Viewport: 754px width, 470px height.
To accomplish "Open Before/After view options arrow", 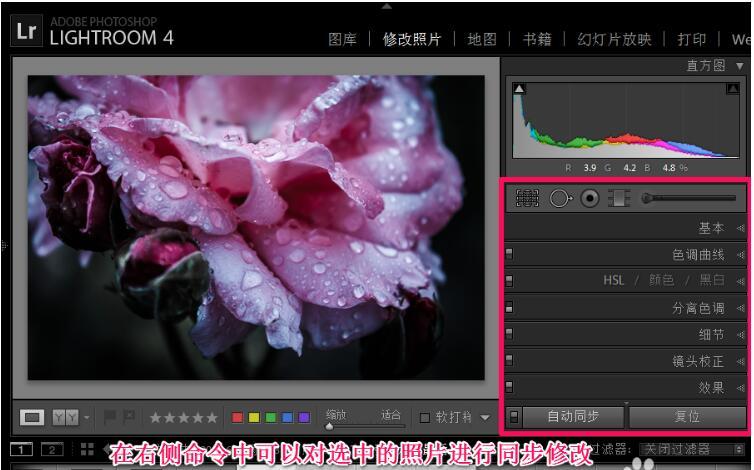I will tap(87, 417).
